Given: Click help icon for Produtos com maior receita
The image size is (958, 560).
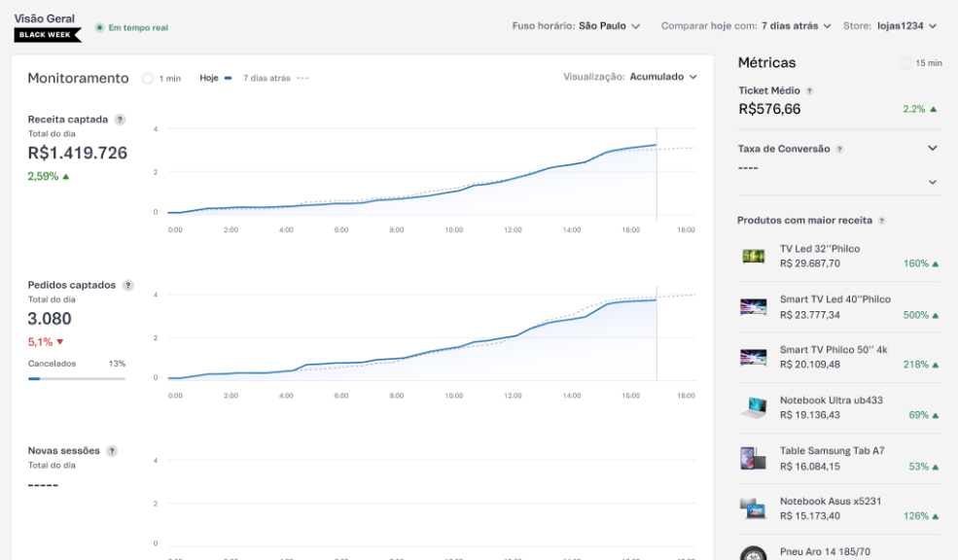Looking at the screenshot, I should coord(882,221).
